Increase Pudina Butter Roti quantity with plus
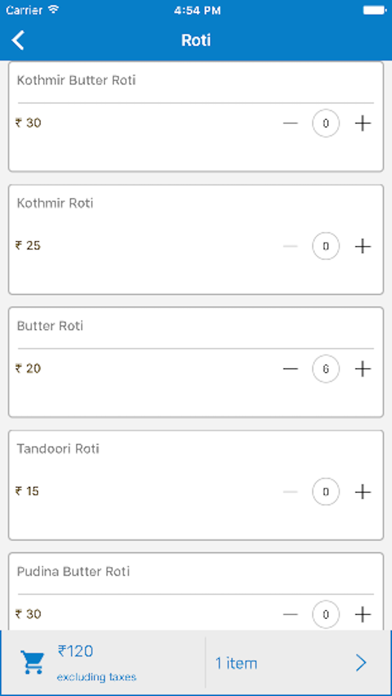The image size is (392, 696). coord(363,614)
